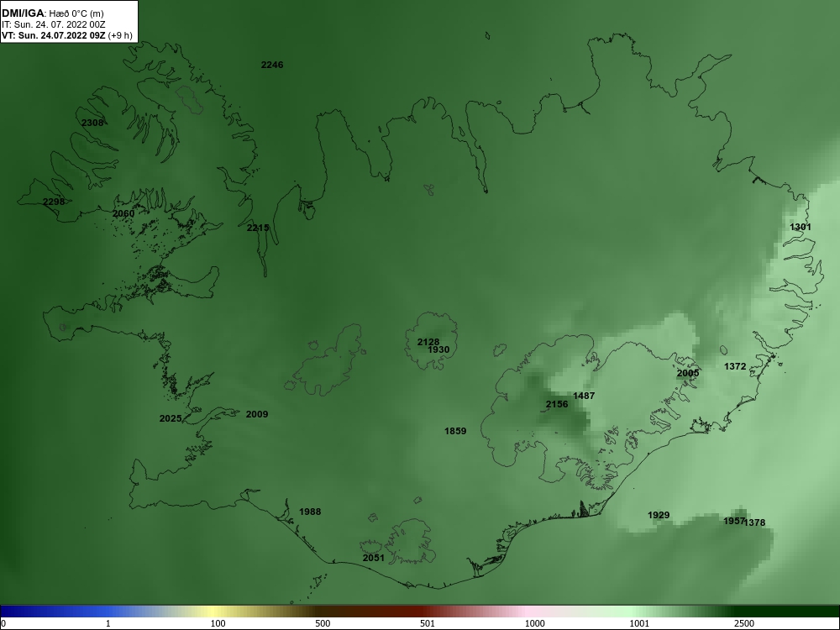
Task: Click the 2060 value label
Action: (123, 213)
